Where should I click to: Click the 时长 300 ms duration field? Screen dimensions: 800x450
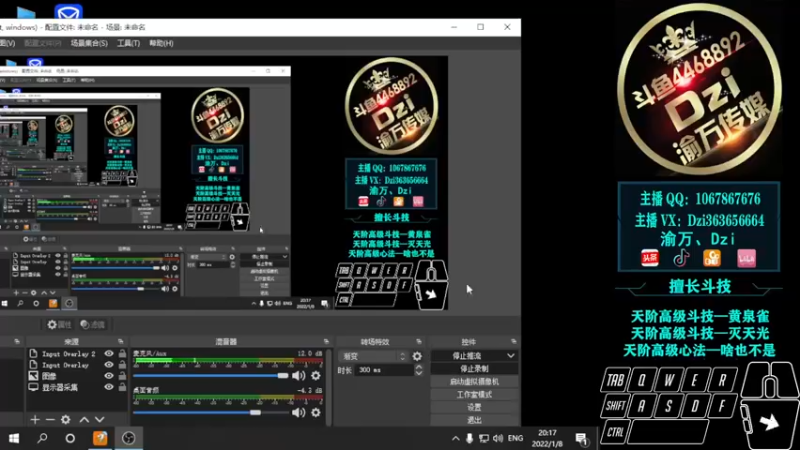coord(384,370)
